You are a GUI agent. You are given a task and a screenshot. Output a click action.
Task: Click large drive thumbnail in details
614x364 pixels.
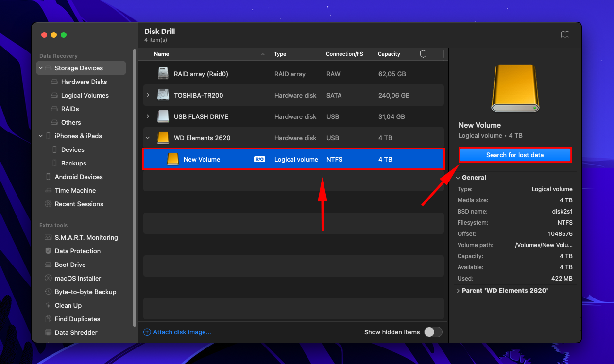515,88
